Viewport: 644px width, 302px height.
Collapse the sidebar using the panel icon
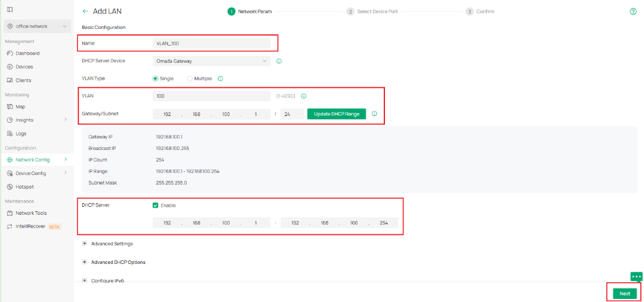tap(10, 10)
